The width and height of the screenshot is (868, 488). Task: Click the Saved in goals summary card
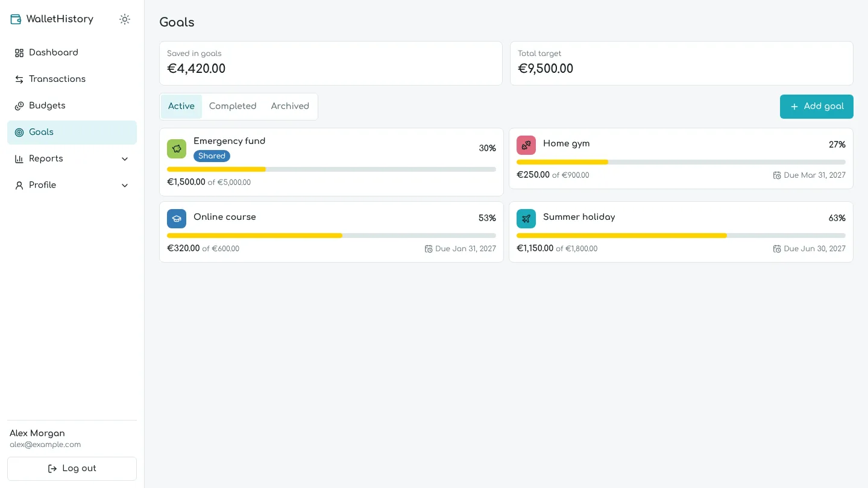[331, 63]
